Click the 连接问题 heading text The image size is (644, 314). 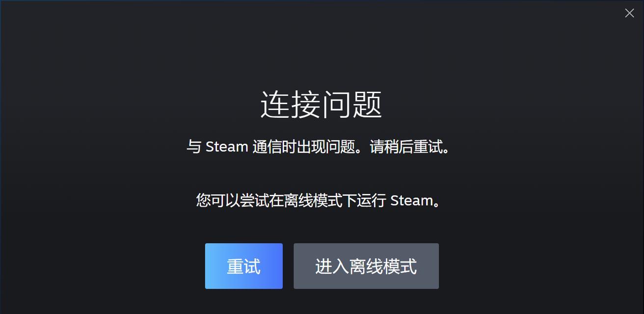point(322,105)
